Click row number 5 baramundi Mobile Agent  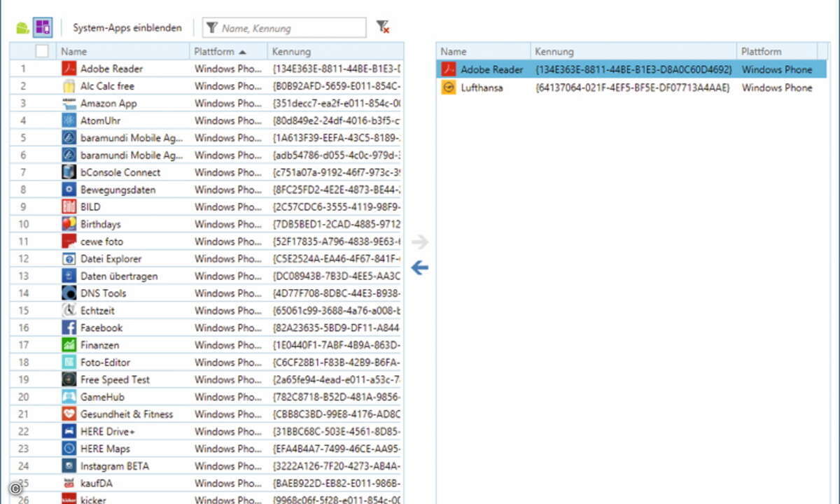(23, 138)
